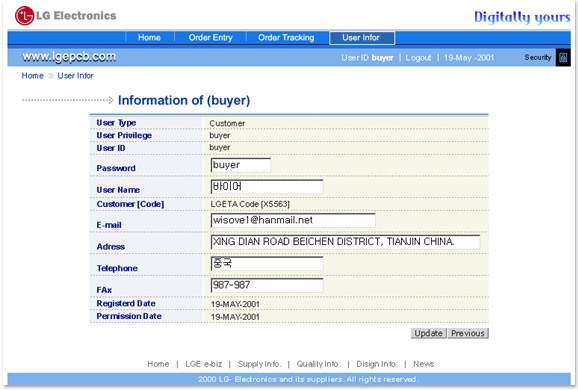Visit the Supply Info. footer link

click(259, 364)
